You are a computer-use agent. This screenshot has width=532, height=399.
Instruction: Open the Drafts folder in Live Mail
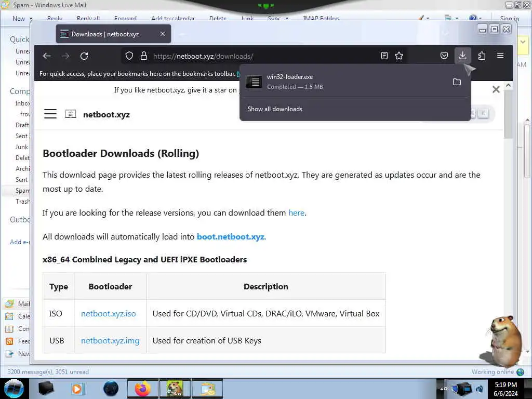(22, 125)
